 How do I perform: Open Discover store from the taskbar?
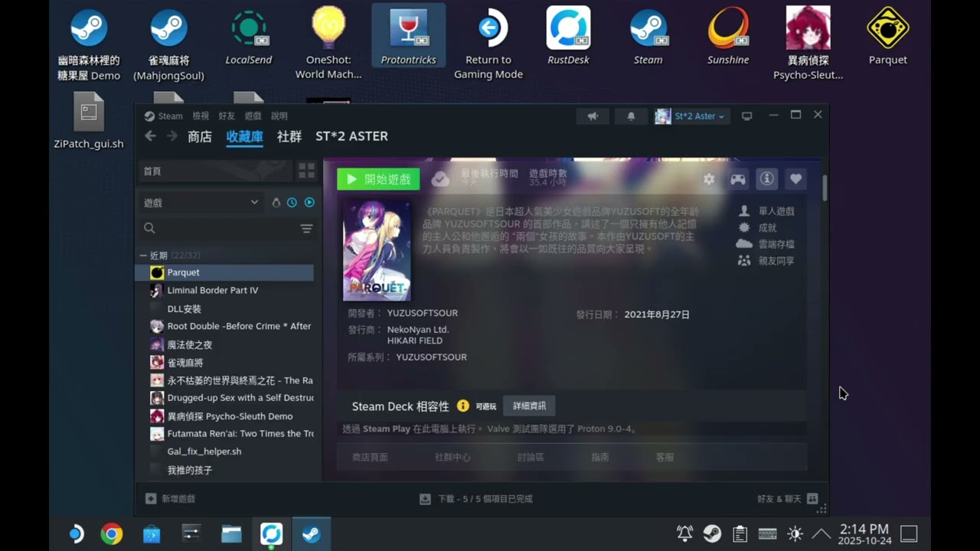tap(152, 533)
